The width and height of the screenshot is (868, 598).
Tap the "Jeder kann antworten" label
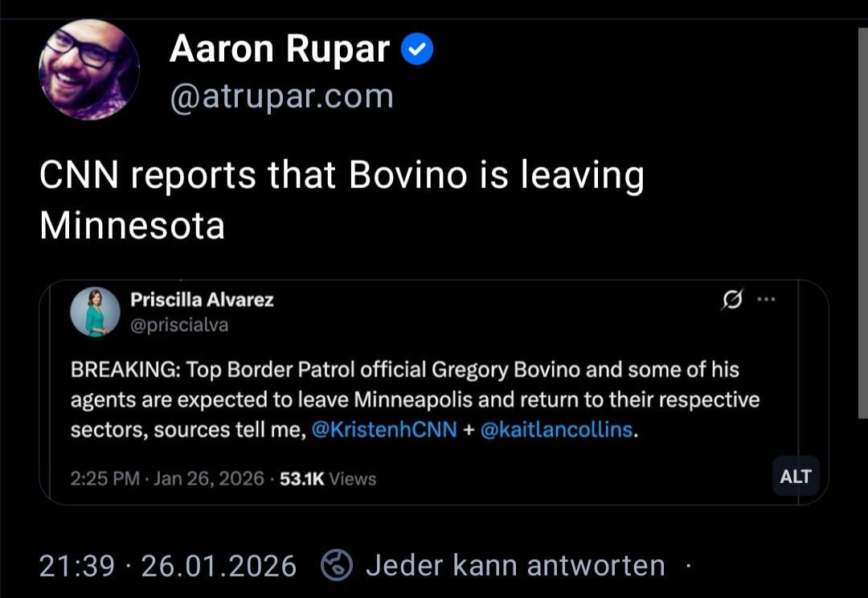(515, 566)
